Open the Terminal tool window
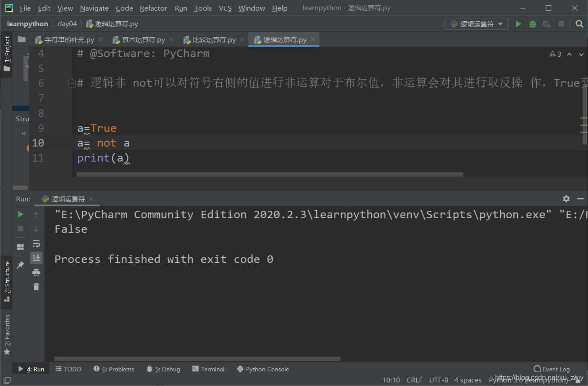The image size is (588, 386). click(208, 369)
